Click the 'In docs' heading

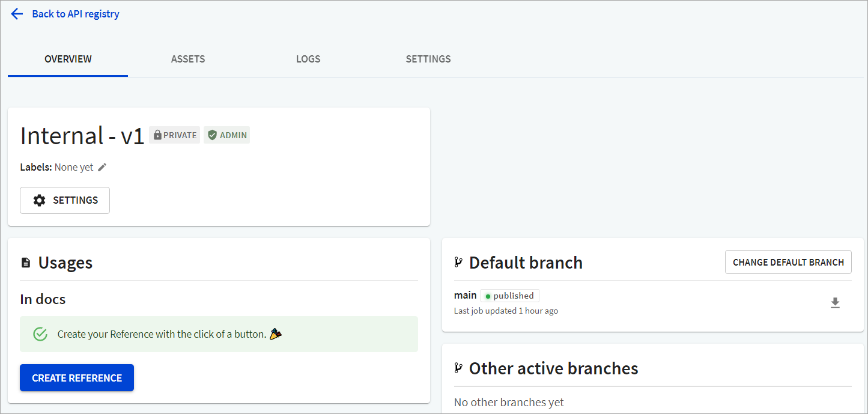(x=43, y=299)
